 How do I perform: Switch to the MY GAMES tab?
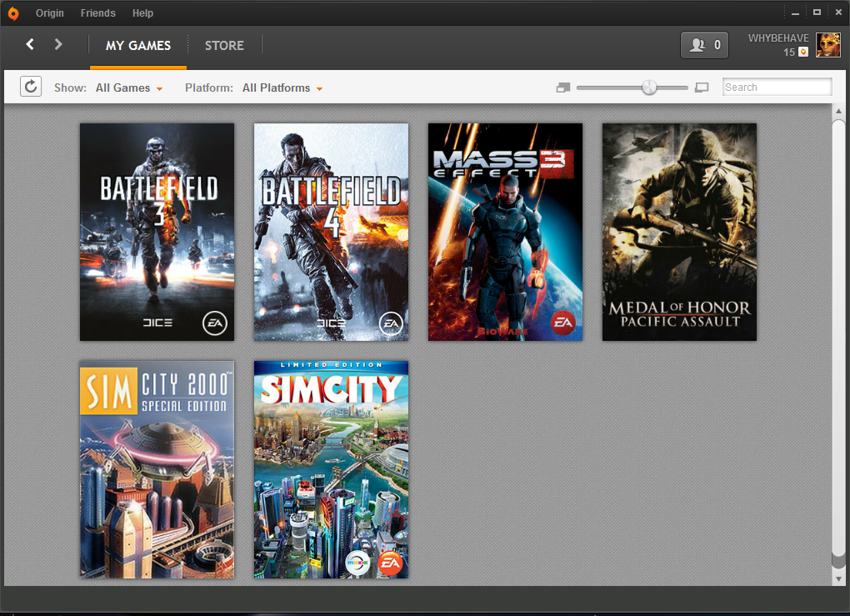point(138,46)
